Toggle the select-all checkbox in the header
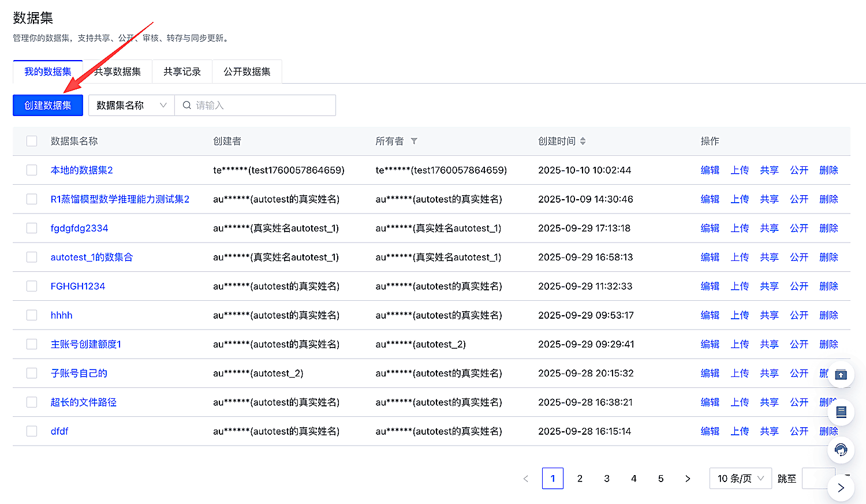 (x=32, y=141)
